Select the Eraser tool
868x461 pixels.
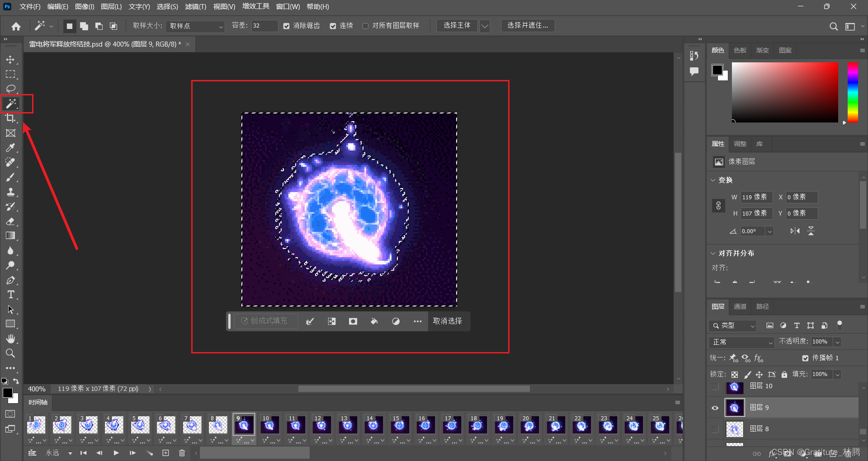(x=10, y=221)
